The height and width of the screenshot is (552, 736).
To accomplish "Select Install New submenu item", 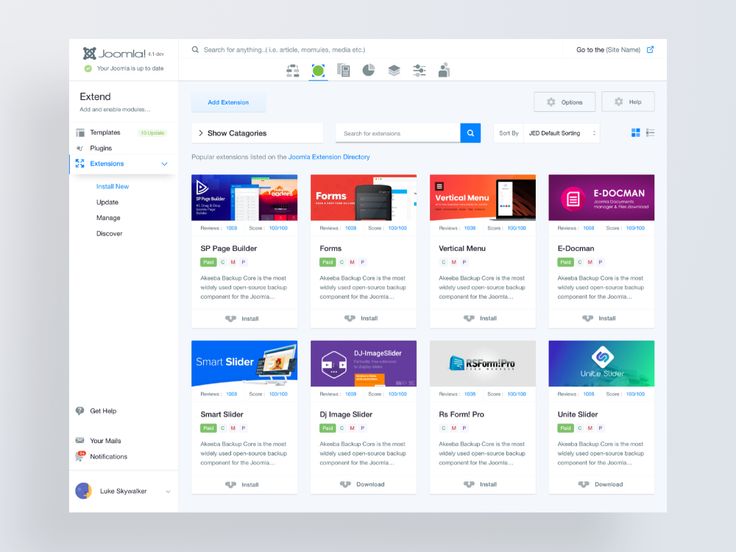I will click(113, 186).
